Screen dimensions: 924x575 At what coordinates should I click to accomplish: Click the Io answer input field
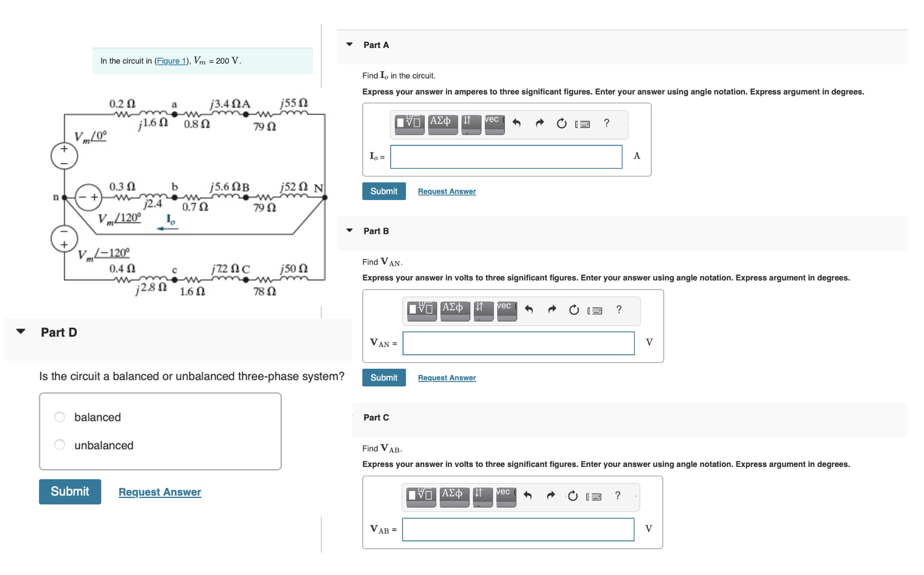click(505, 157)
